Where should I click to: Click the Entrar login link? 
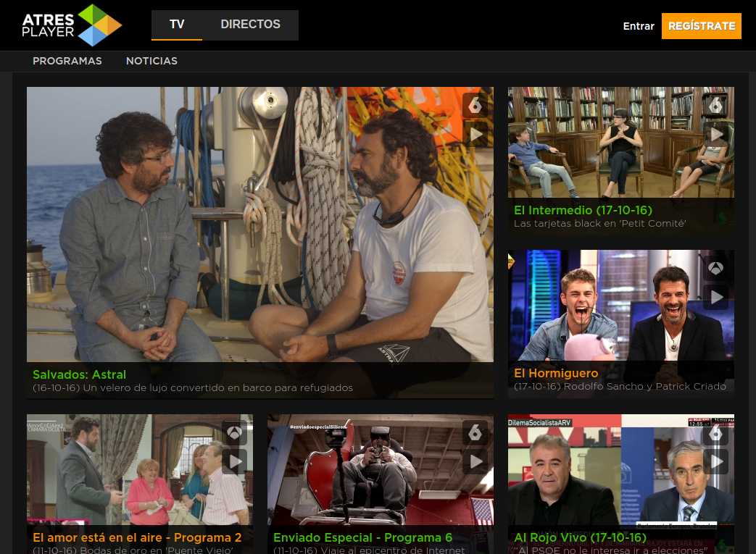tap(639, 26)
